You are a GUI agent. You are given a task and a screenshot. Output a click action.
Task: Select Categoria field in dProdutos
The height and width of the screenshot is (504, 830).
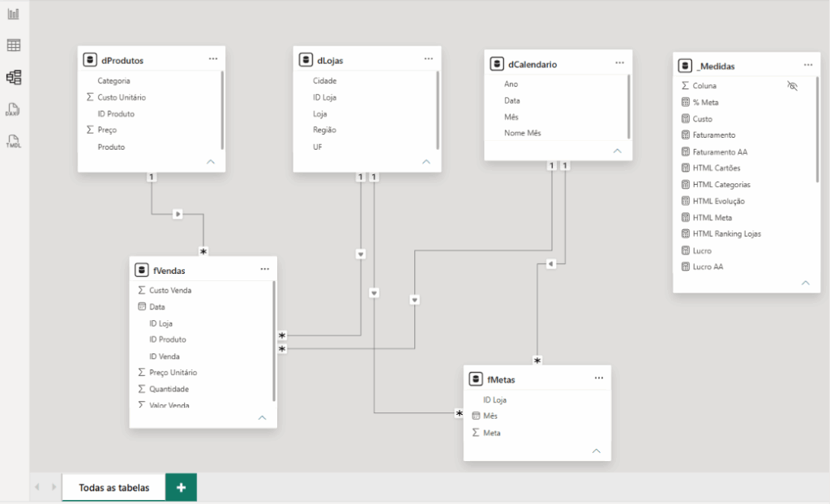pos(113,80)
